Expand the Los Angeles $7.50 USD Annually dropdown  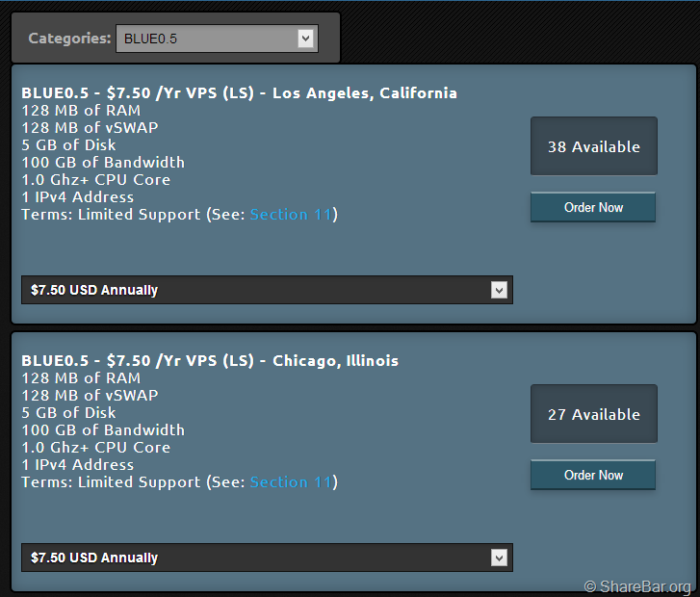[x=267, y=290]
